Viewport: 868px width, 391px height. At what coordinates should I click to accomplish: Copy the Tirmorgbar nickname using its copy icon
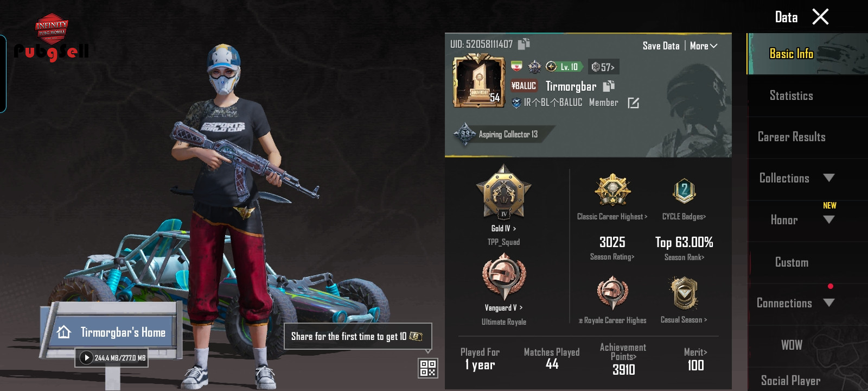609,86
